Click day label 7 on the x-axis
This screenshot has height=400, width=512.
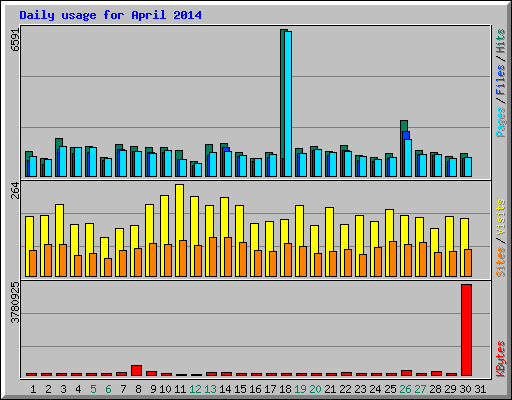tap(123, 389)
